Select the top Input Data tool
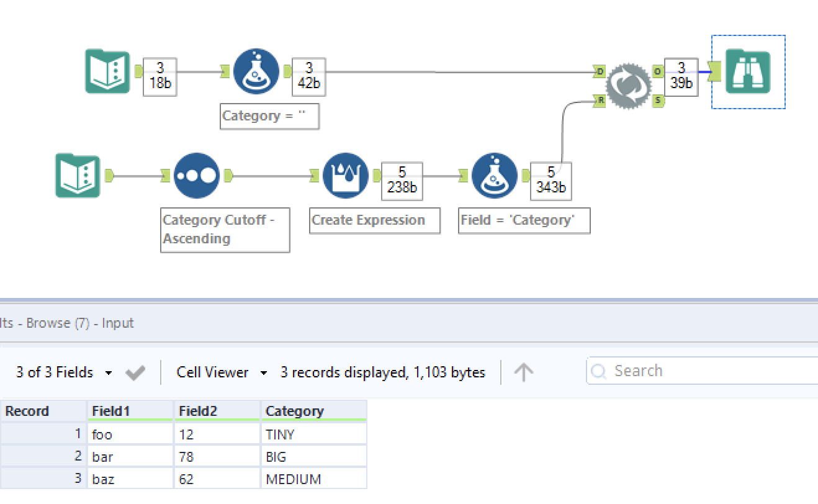Screen dimensions: 818x504 click(107, 71)
